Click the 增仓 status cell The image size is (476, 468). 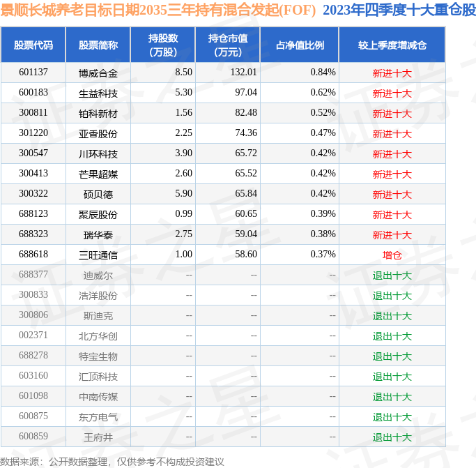coord(392,255)
